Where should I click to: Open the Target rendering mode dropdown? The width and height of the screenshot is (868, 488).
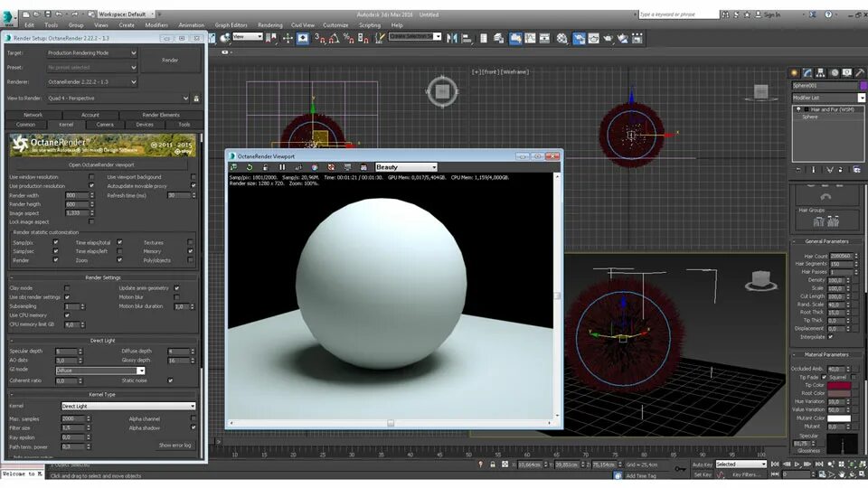click(x=91, y=53)
